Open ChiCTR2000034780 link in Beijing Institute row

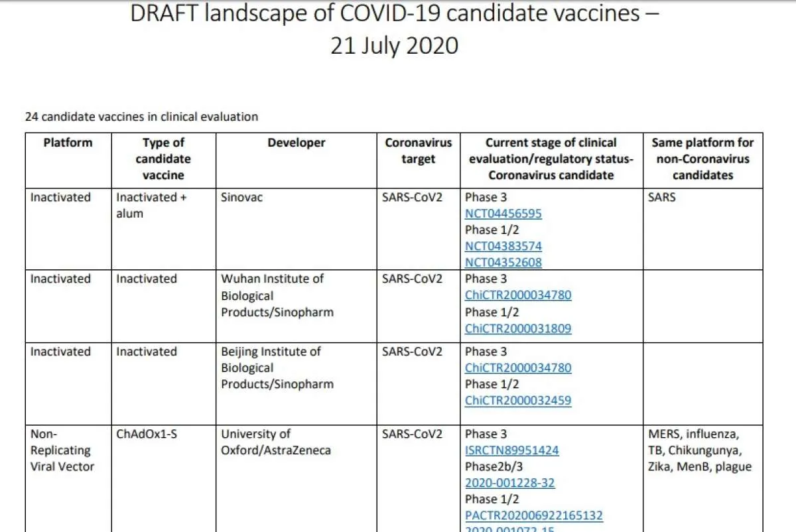(517, 368)
